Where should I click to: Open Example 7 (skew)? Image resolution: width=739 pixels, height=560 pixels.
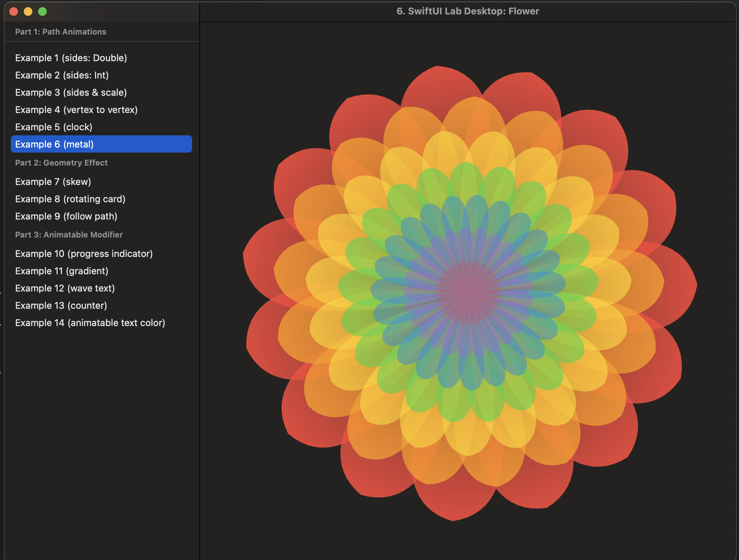pos(53,182)
